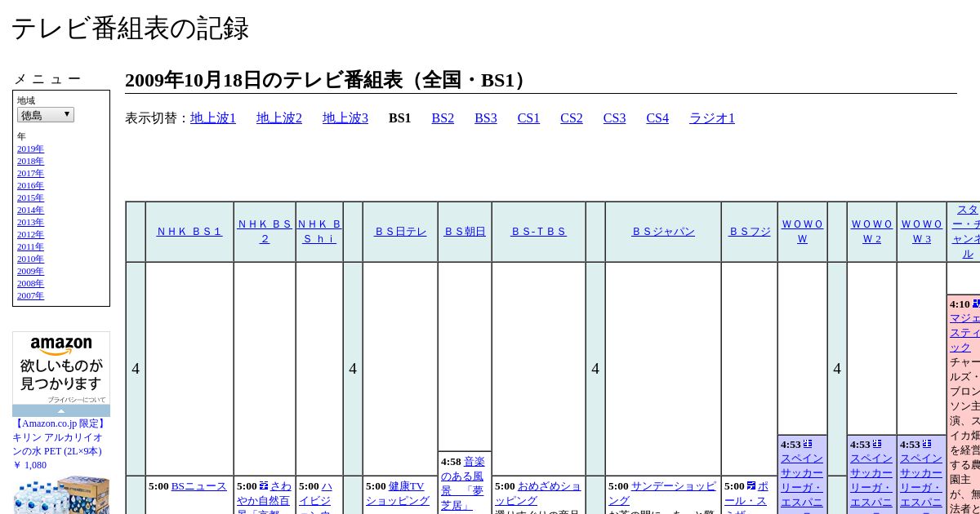Switch to BS3 listing tab

pyautogui.click(x=486, y=118)
